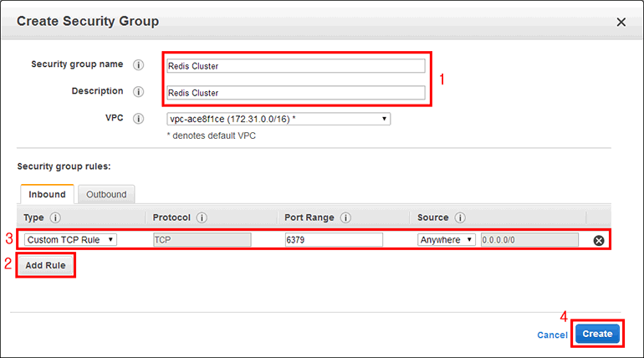644x358 pixels.
Task: Select the Inbound tab
Action: coord(47,194)
